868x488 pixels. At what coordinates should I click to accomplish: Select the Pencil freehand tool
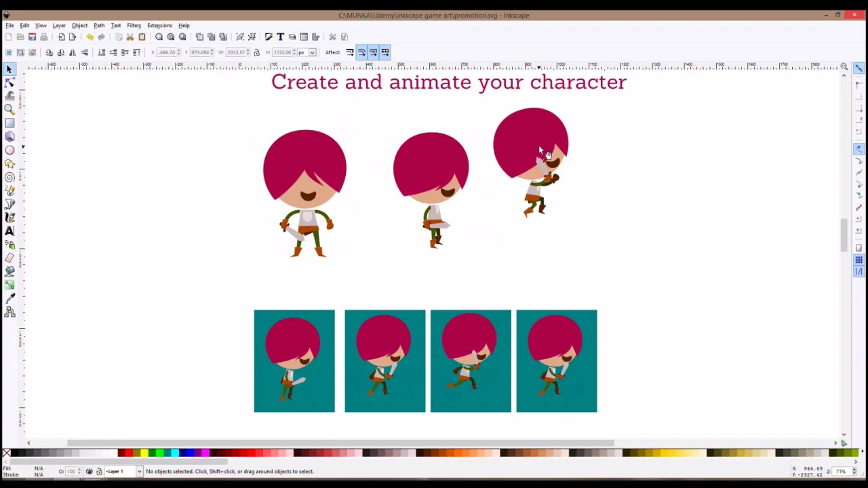[9, 191]
